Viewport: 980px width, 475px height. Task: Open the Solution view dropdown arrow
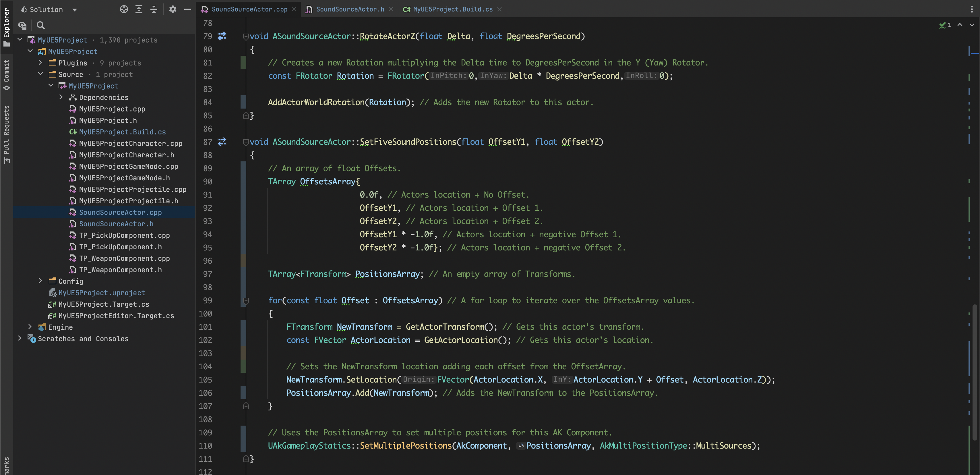point(75,9)
